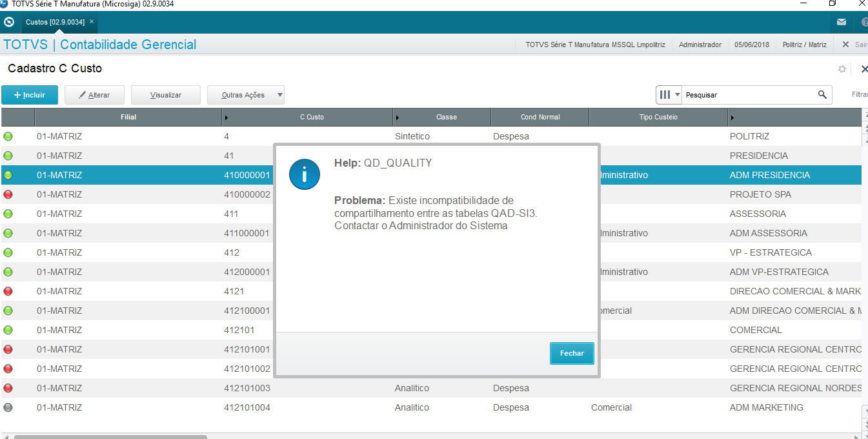Open the Outras Ações dropdown
868x439 pixels.
coord(246,95)
